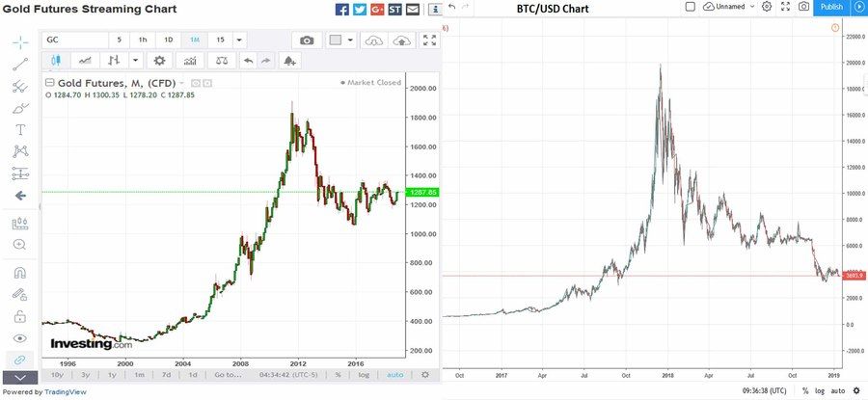Image resolution: width=868 pixels, height=400 pixels.
Task: Create alert with bell plus icon
Action: [x=289, y=61]
